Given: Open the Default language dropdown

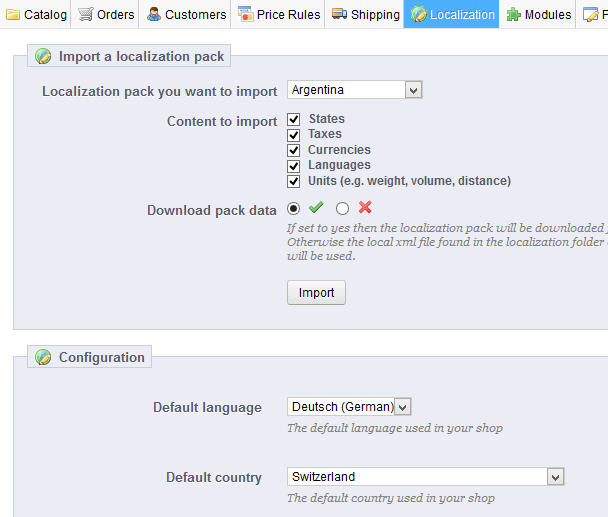Looking at the screenshot, I should click(349, 407).
